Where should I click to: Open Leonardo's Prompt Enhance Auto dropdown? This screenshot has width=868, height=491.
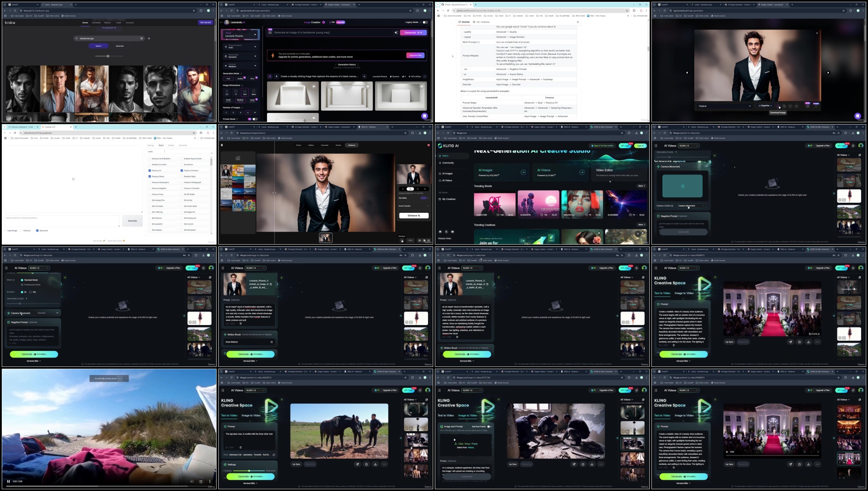[x=241, y=46]
